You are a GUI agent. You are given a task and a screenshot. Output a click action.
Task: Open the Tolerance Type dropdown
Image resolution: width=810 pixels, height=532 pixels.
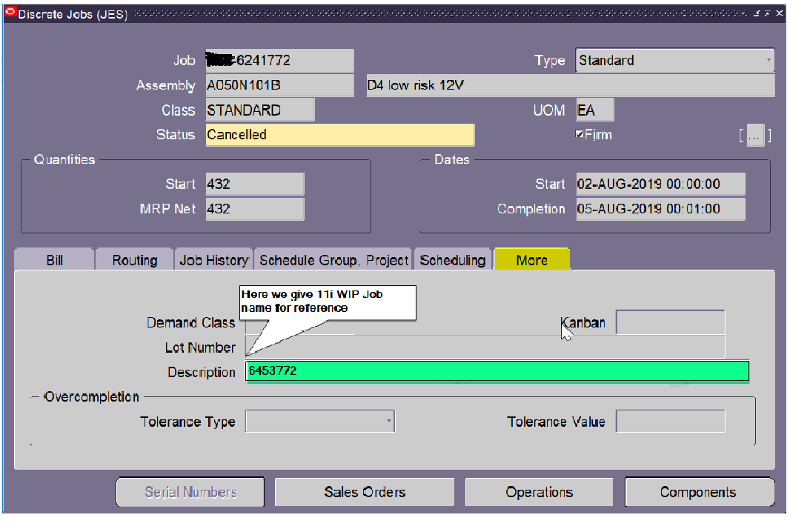[x=391, y=421]
